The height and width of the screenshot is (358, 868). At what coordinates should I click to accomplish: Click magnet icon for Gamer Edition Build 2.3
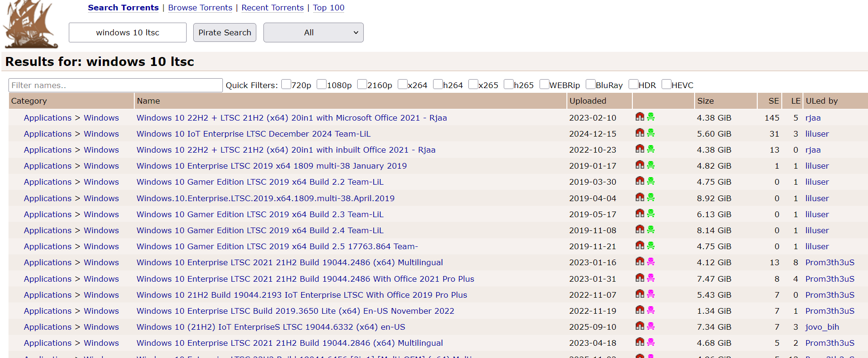tap(639, 213)
